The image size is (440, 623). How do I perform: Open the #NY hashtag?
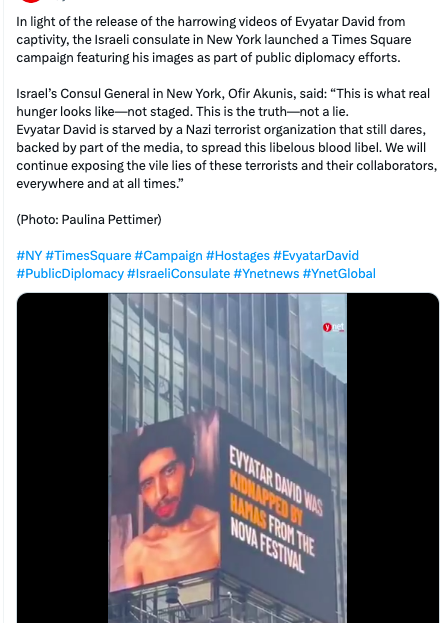coord(29,255)
